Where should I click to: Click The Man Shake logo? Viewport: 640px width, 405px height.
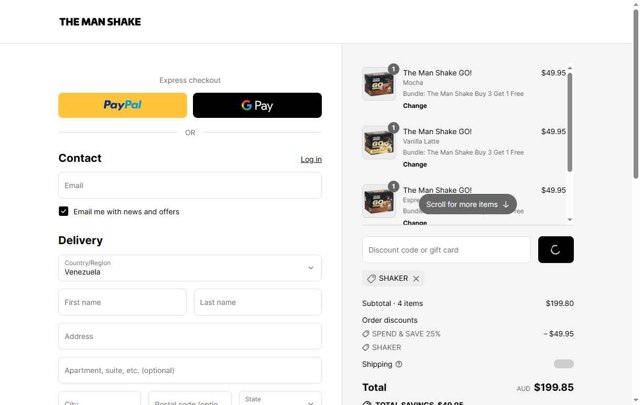[100, 22]
